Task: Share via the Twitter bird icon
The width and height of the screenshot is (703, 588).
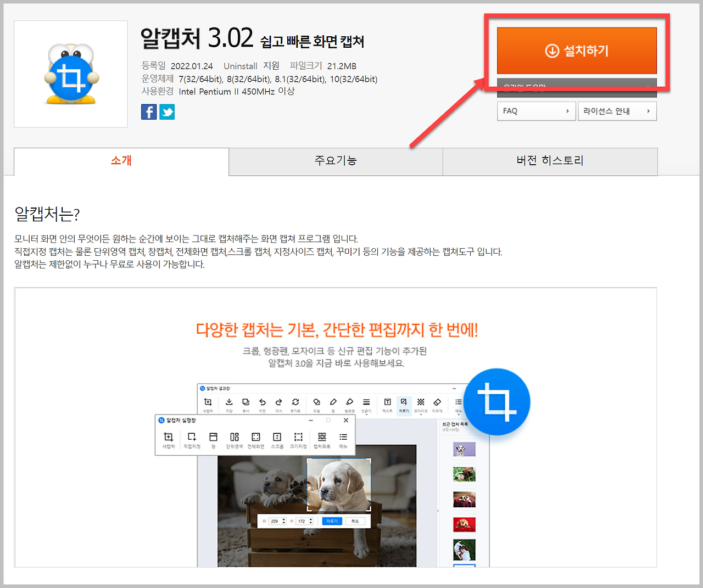Action: click(x=167, y=112)
